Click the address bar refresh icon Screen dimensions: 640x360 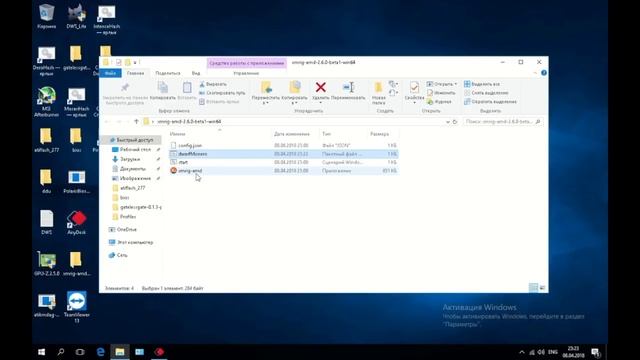tap(455, 122)
